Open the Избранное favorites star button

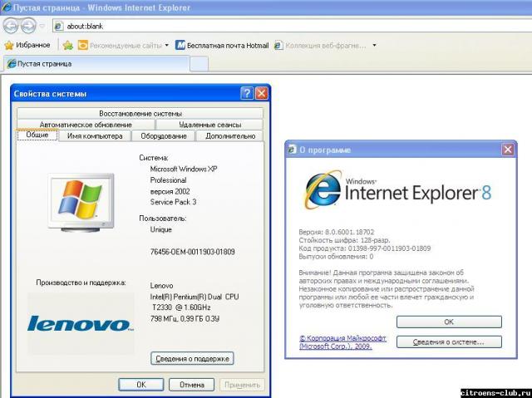pos(27,45)
